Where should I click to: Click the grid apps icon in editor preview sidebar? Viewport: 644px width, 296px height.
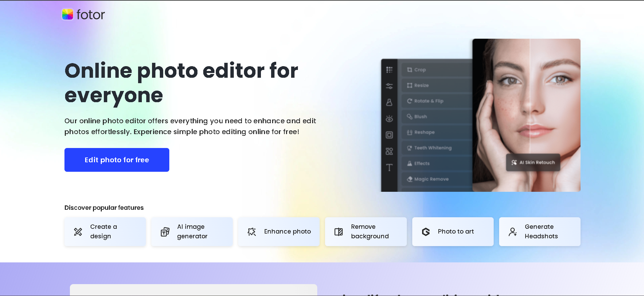[x=389, y=70]
